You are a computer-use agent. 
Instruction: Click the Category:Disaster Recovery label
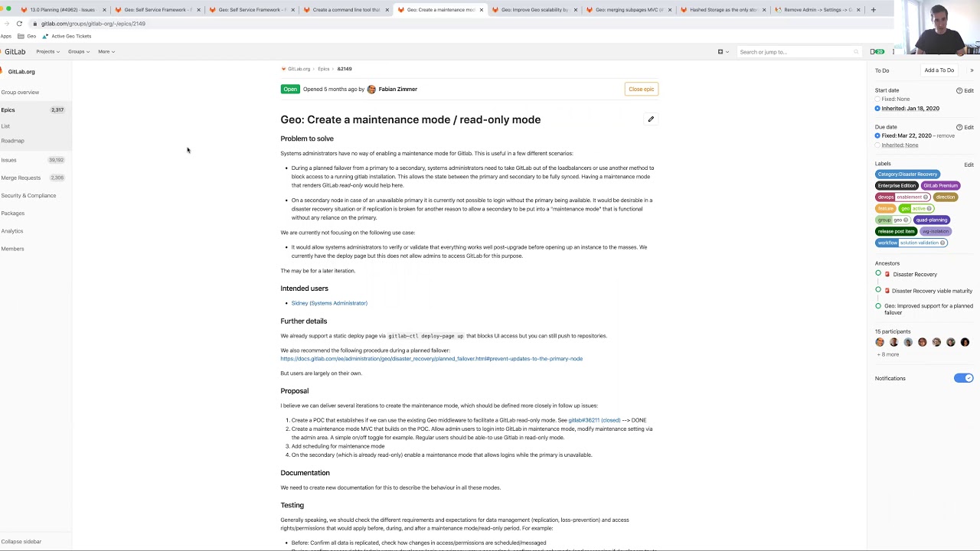click(x=907, y=174)
